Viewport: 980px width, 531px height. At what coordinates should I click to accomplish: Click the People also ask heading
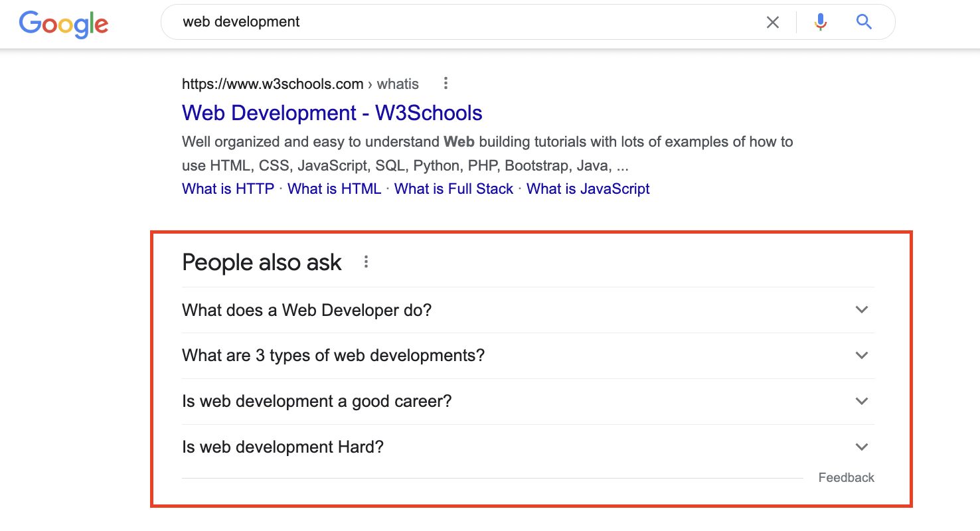click(262, 262)
